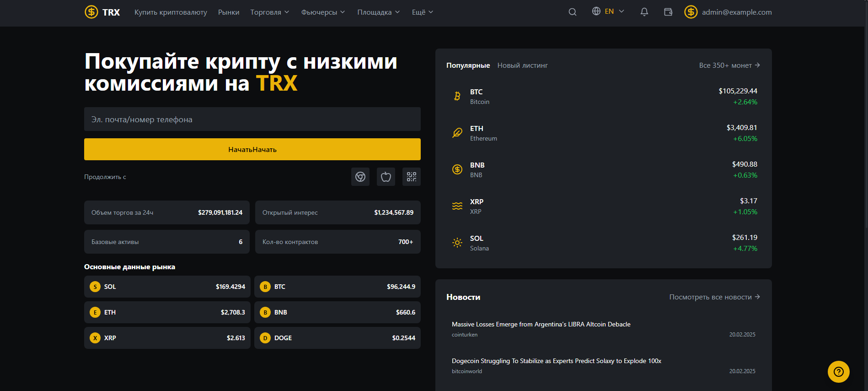This screenshot has height=391, width=868.
Task: Click the Bitcoin icon in popular list
Action: click(x=457, y=96)
